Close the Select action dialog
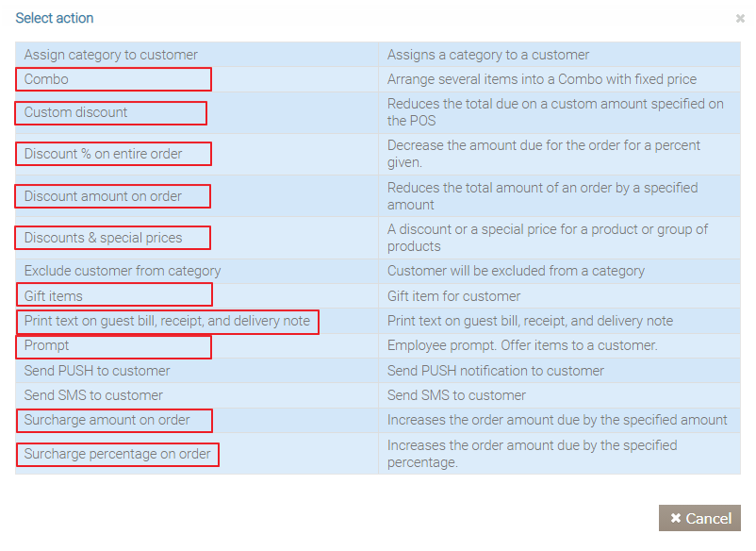The width and height of the screenshot is (756, 551). pos(740,19)
